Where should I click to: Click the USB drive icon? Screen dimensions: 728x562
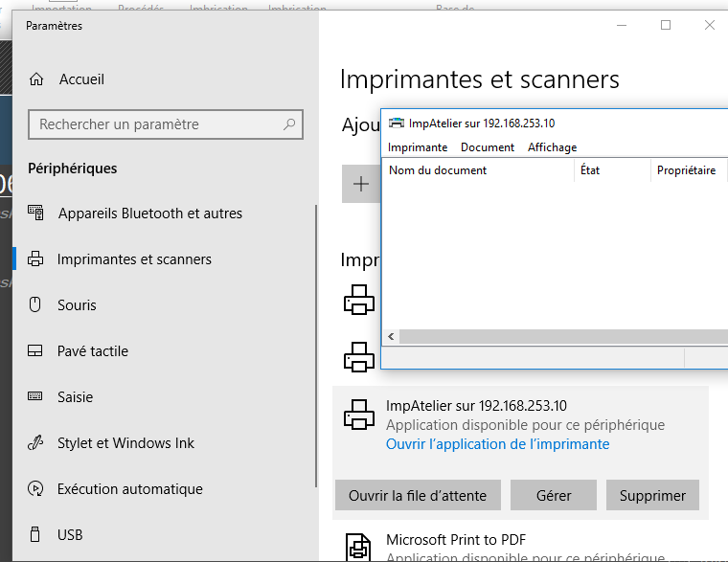pyautogui.click(x=36, y=534)
